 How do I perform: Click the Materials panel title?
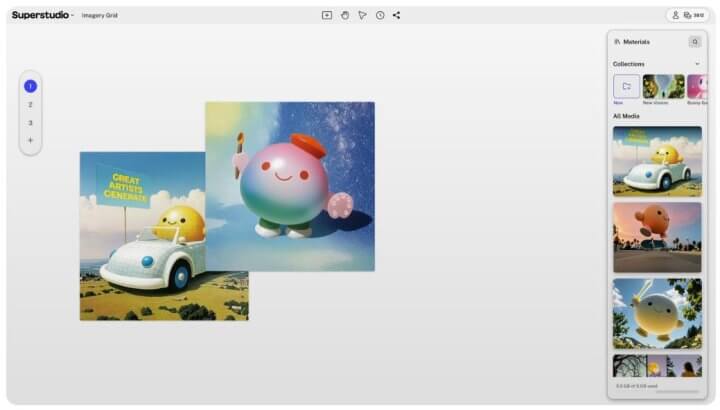point(636,42)
